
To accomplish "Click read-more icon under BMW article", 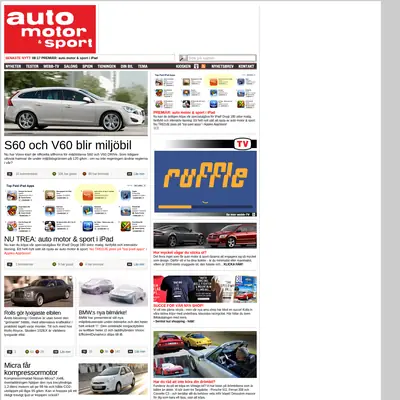I will pyautogui.click(x=130, y=352).
